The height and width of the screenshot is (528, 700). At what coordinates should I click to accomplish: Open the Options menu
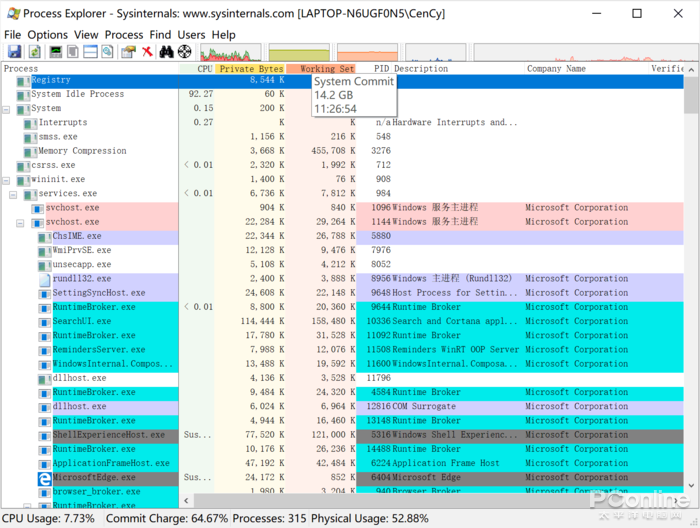[x=47, y=34]
